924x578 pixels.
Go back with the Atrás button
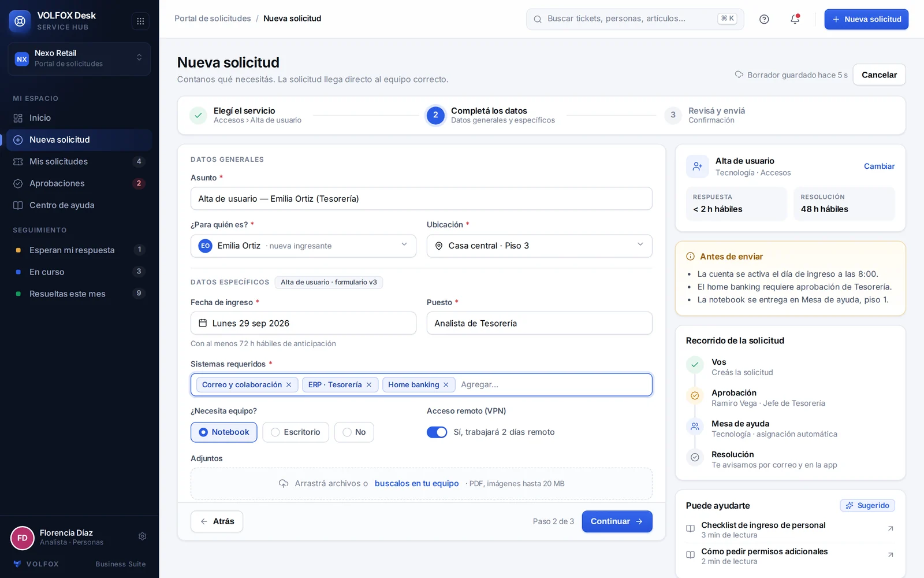[217, 521]
